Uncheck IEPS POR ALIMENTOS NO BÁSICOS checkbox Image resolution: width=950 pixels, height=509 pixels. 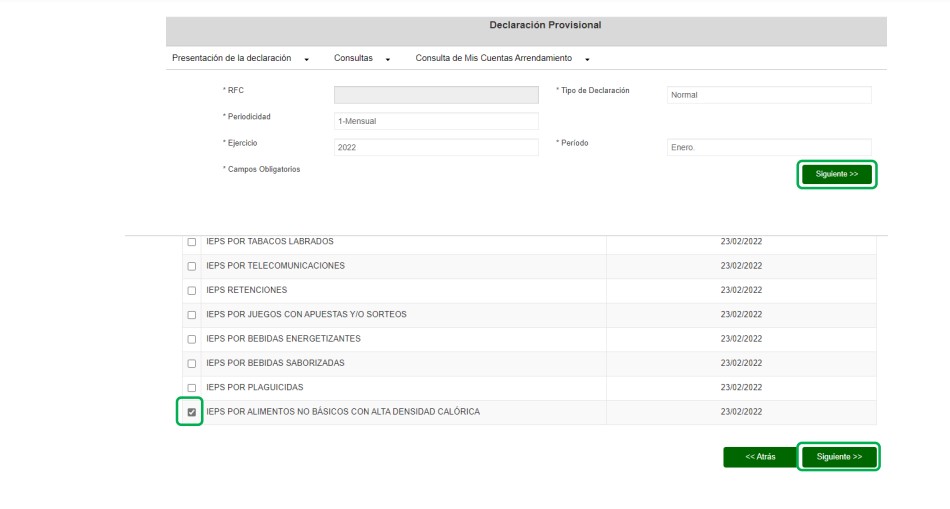coord(191,412)
